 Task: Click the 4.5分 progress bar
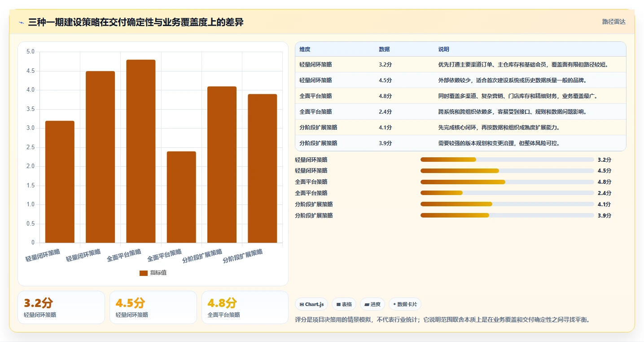click(507, 171)
